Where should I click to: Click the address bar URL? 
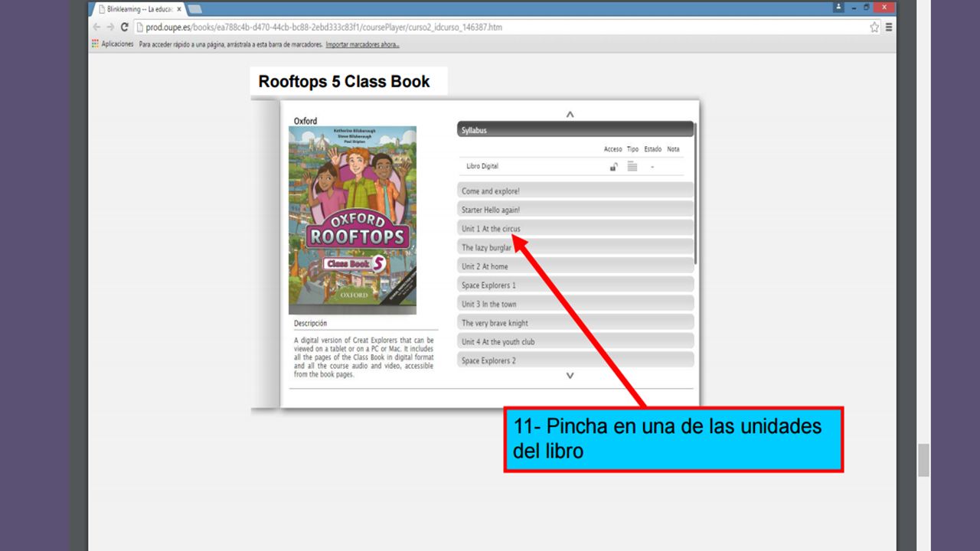pyautogui.click(x=324, y=28)
